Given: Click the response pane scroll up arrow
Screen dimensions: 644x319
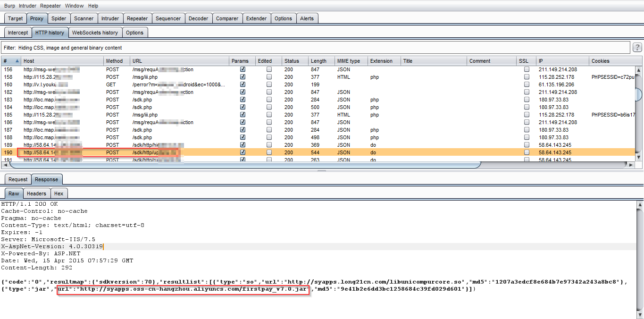Looking at the screenshot, I should [x=640, y=205].
